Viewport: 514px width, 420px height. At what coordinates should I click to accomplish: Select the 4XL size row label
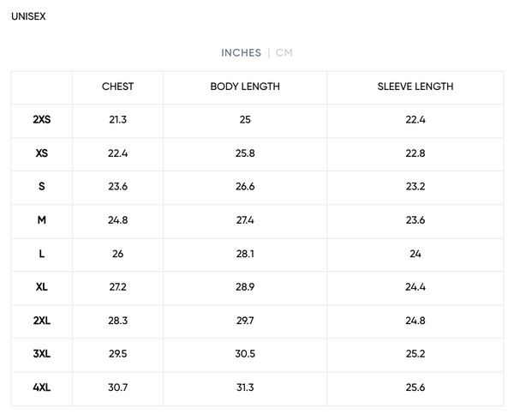tap(41, 387)
